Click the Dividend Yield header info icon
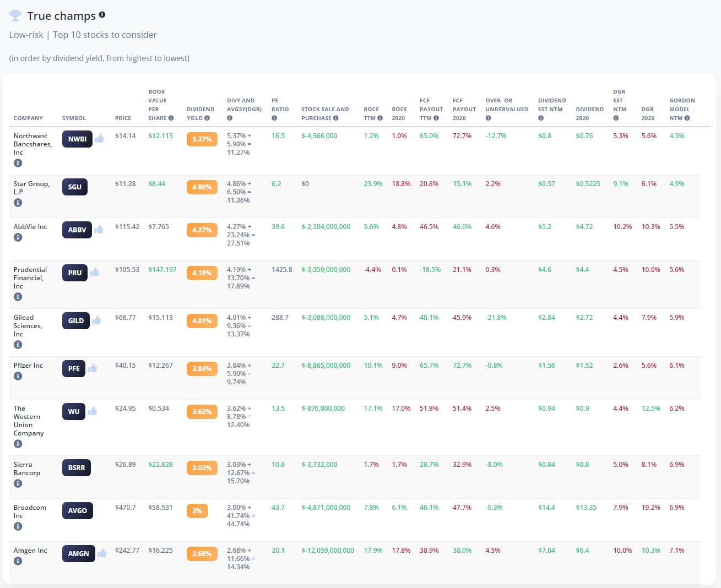 click(x=207, y=118)
